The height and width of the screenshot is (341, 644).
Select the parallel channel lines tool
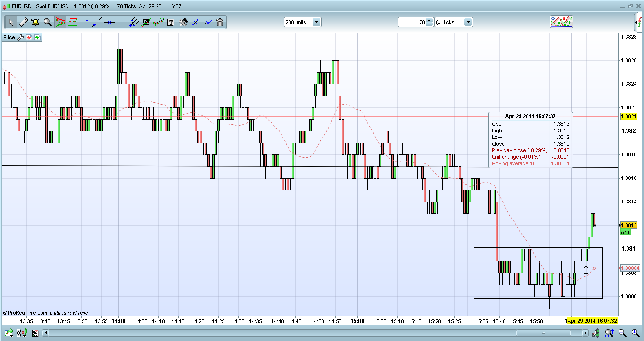[134, 22]
